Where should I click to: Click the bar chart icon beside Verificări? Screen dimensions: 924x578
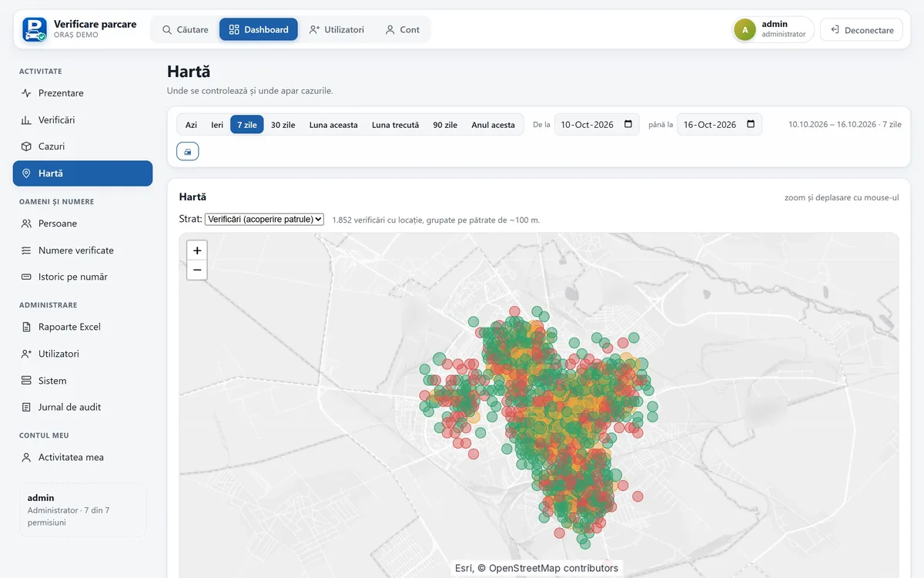(26, 120)
